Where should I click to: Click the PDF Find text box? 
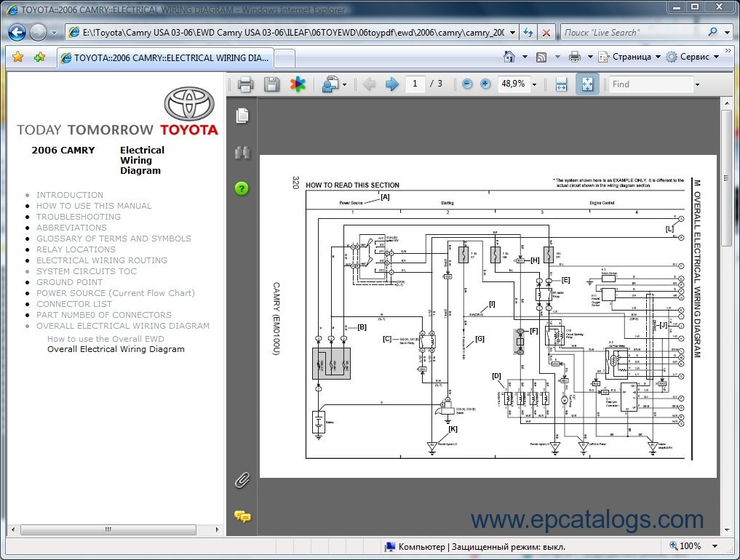tap(651, 84)
